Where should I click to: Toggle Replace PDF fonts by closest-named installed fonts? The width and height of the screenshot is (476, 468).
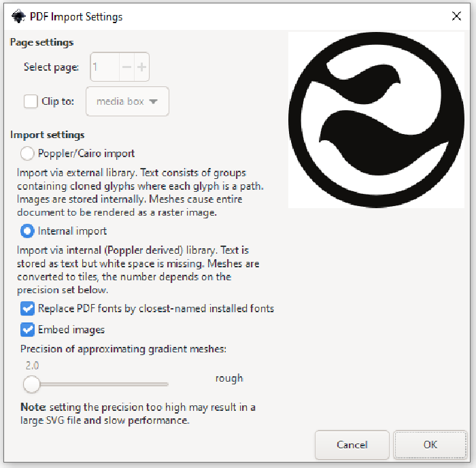27,309
